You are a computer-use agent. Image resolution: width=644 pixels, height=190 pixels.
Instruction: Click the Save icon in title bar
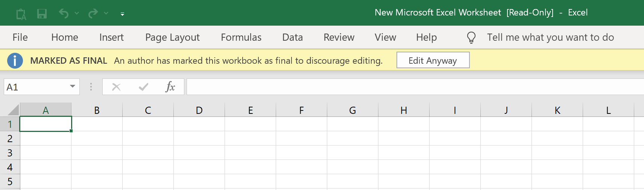point(42,14)
